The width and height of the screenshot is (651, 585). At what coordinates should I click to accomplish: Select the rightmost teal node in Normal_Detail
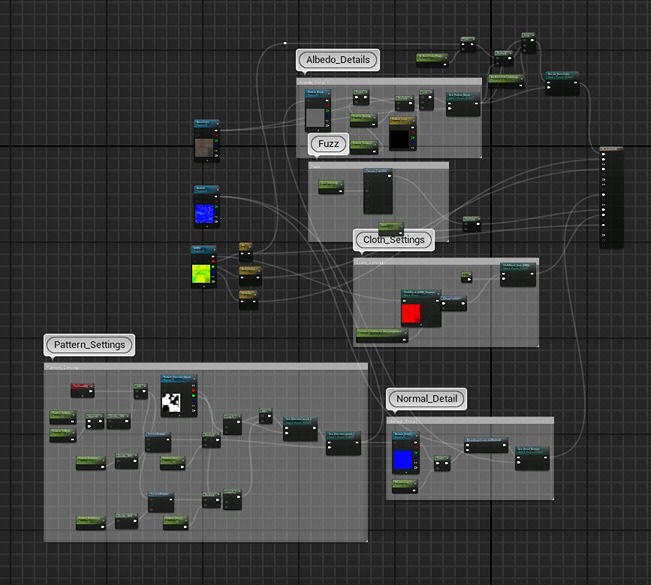(533, 458)
